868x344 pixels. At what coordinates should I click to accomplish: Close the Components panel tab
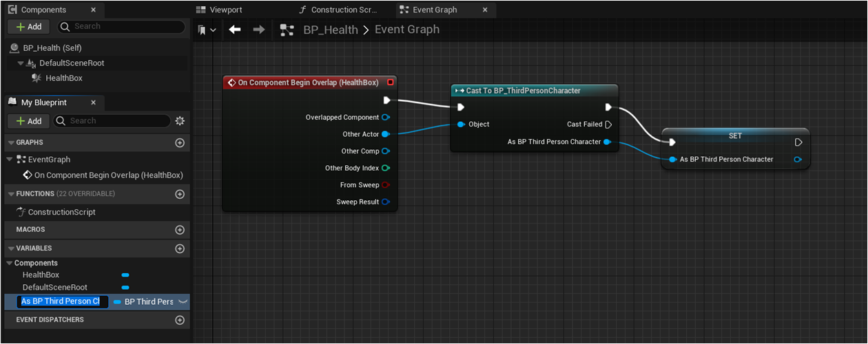click(92, 10)
